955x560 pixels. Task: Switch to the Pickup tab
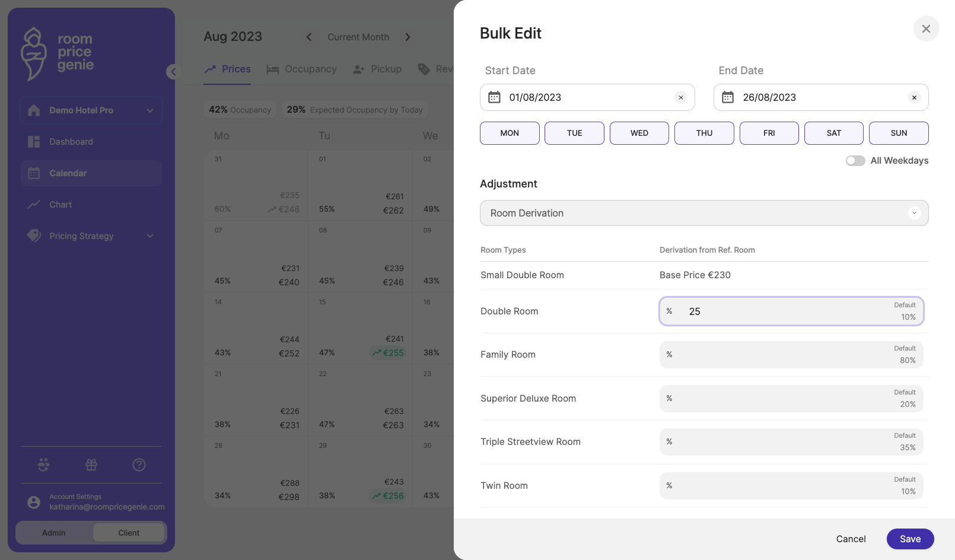coord(377,69)
